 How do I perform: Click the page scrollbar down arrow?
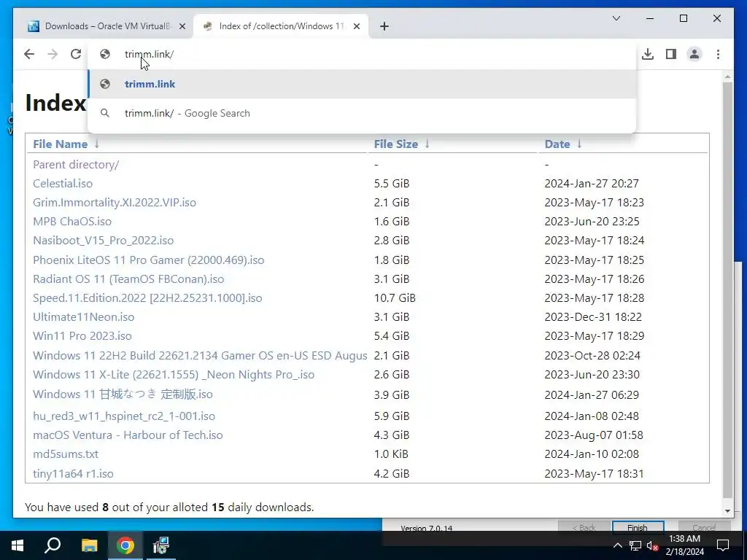[727, 511]
